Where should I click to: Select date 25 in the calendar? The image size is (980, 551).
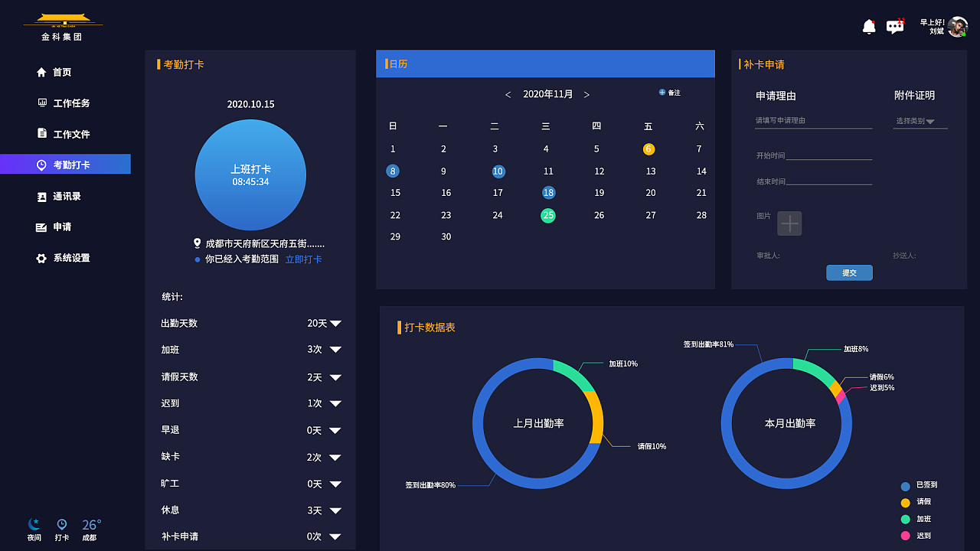548,215
